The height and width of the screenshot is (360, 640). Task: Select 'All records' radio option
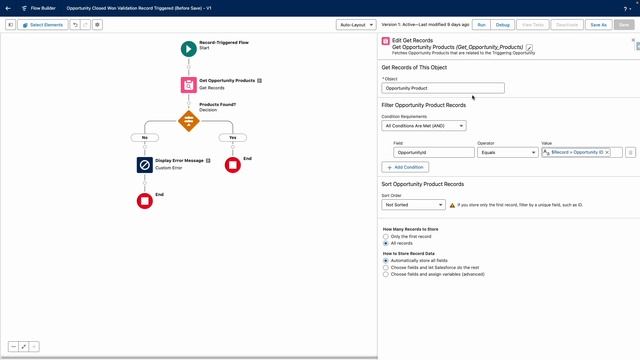386,243
